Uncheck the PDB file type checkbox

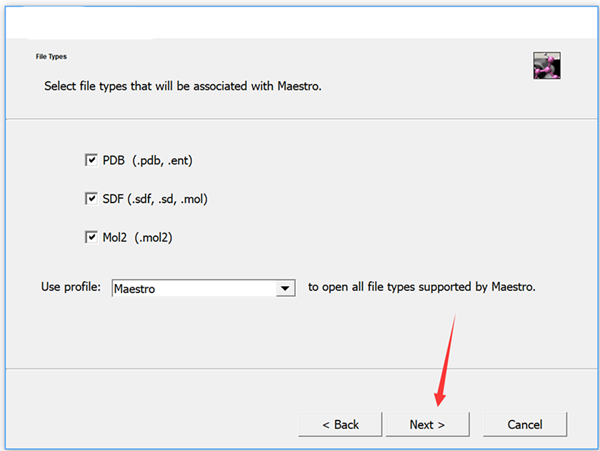coord(91,160)
